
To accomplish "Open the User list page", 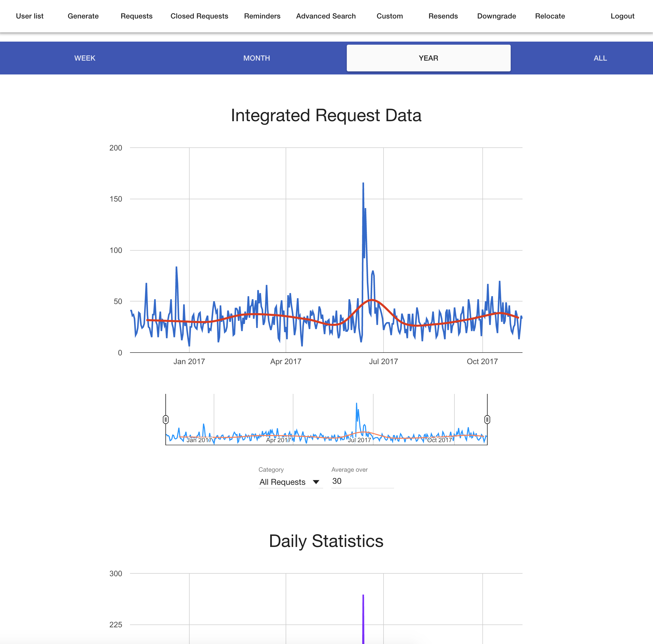I will [x=30, y=16].
